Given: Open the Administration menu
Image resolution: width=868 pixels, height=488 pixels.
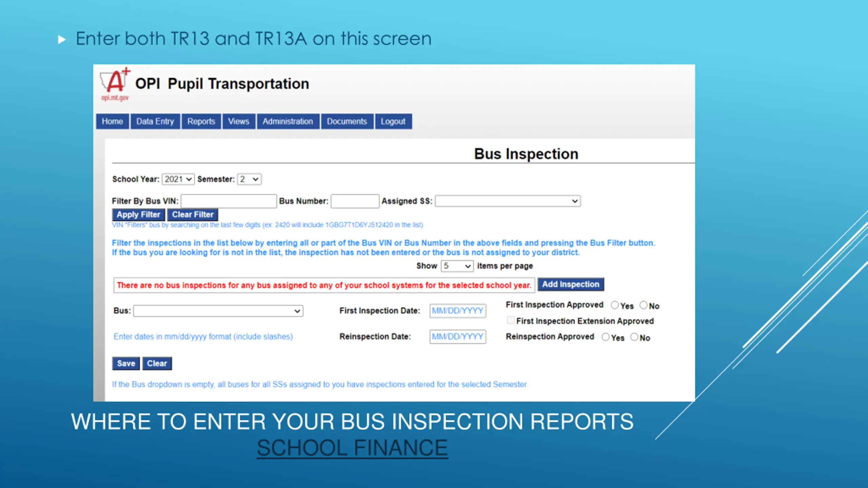Looking at the screenshot, I should (x=288, y=121).
